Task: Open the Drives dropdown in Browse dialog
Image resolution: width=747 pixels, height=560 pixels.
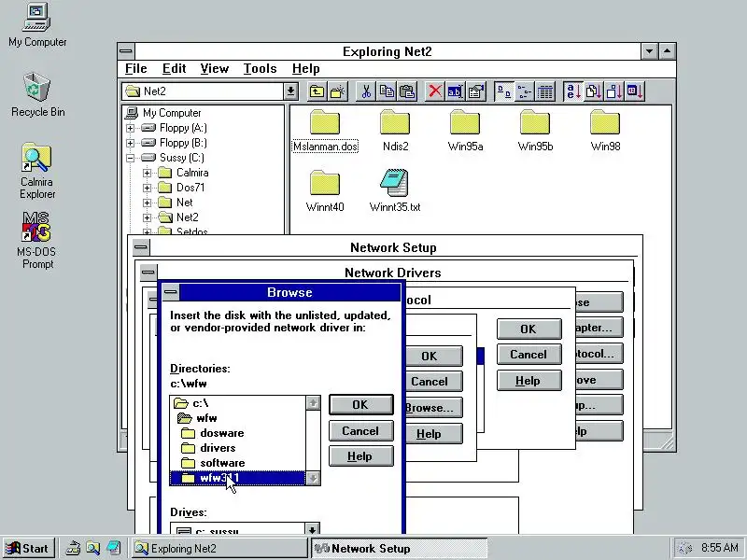Action: pos(312,529)
